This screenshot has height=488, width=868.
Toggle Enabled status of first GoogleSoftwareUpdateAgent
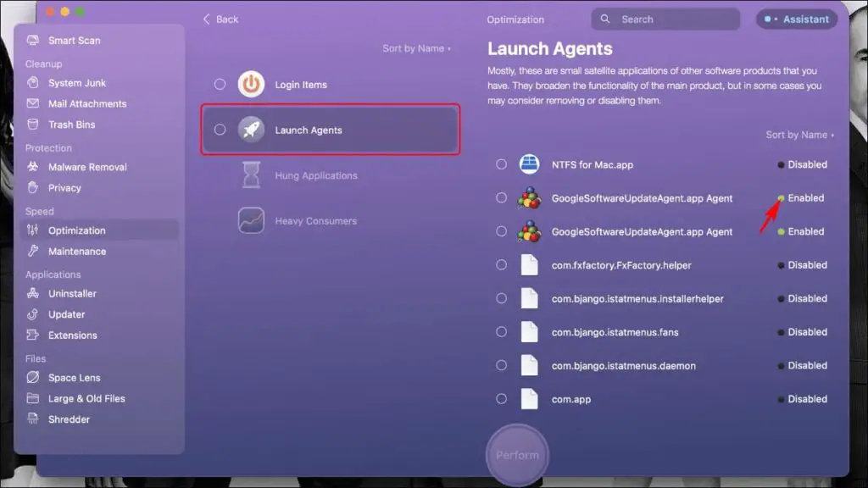[800, 198]
